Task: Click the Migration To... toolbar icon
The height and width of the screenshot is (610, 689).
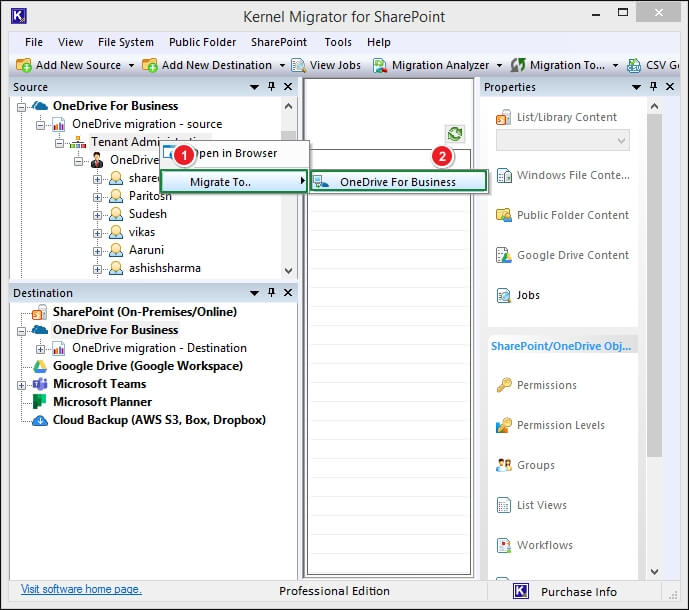Action: (518, 65)
